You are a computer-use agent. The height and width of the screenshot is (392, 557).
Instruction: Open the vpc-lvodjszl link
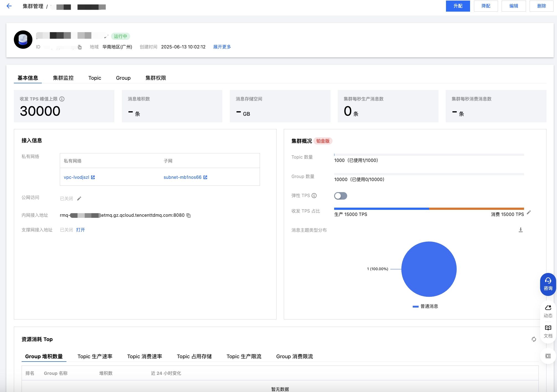coord(77,177)
